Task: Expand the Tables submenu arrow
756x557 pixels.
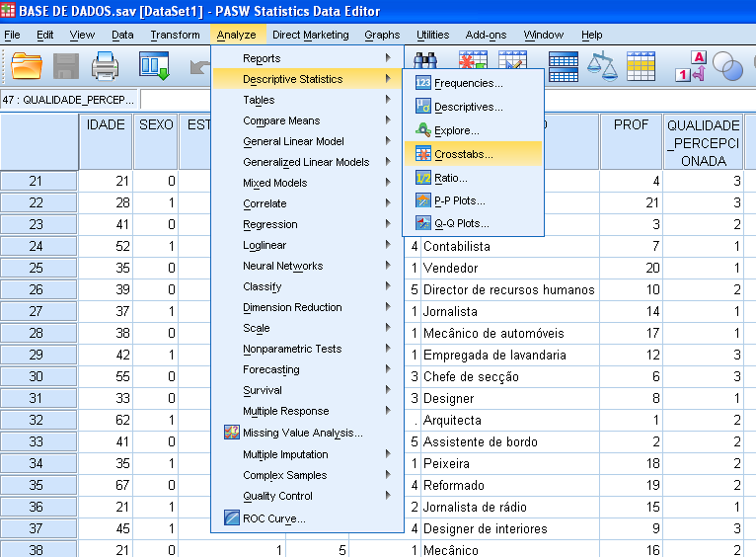Action: (388, 100)
